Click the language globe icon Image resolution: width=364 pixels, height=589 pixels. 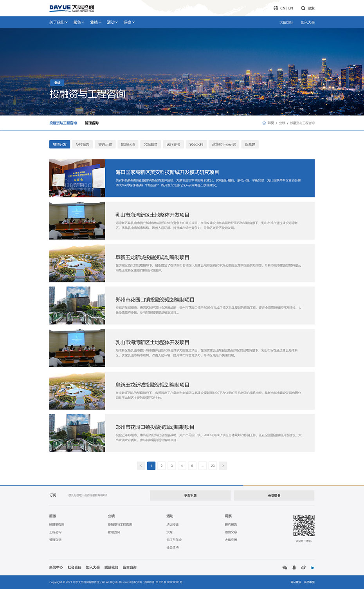276,8
